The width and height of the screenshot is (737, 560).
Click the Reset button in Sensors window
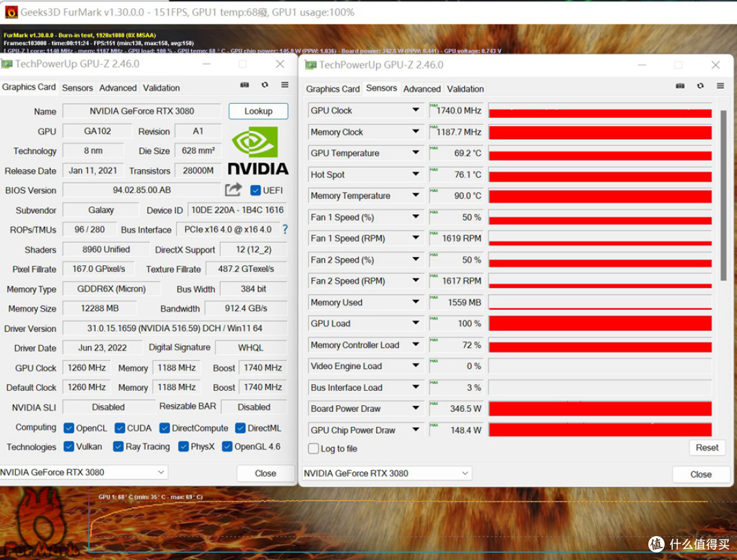click(x=707, y=447)
